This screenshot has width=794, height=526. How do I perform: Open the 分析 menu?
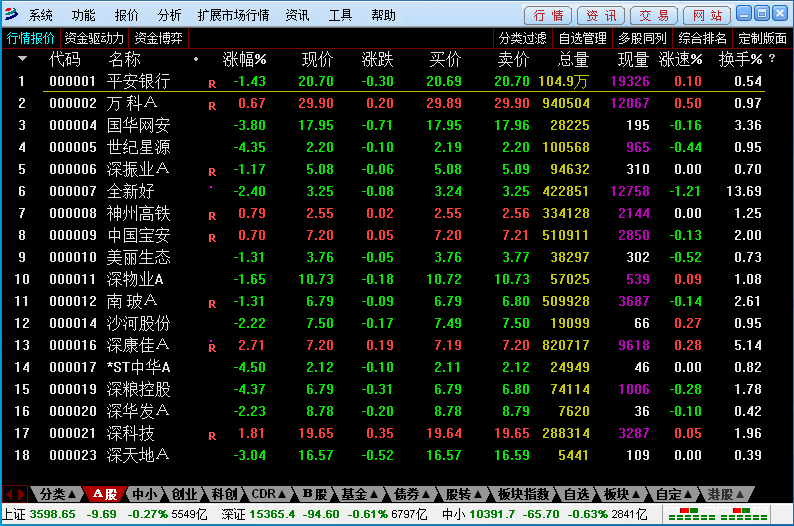[170, 15]
